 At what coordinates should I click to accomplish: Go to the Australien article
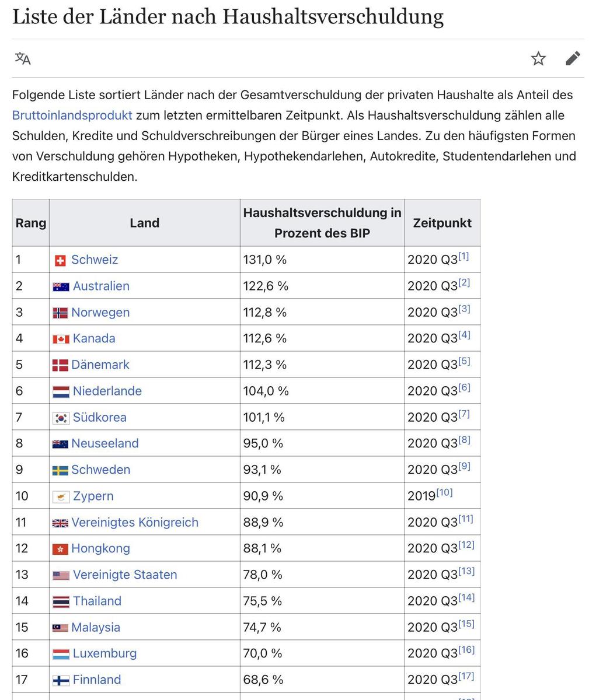coord(101,286)
